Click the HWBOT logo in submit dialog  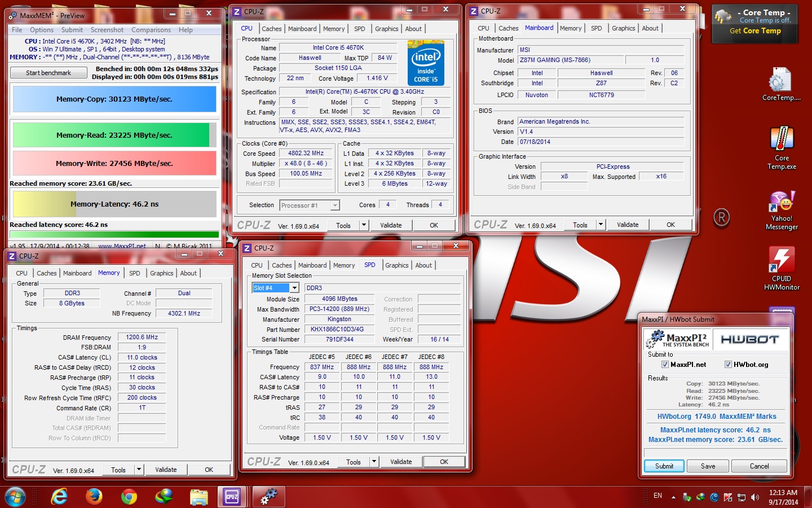[749, 339]
